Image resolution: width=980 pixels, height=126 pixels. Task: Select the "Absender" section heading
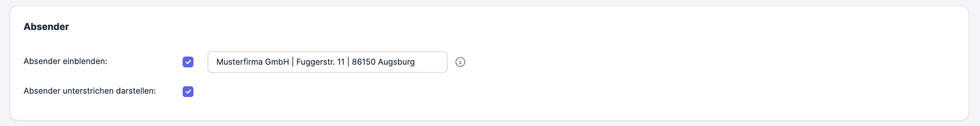point(46,27)
